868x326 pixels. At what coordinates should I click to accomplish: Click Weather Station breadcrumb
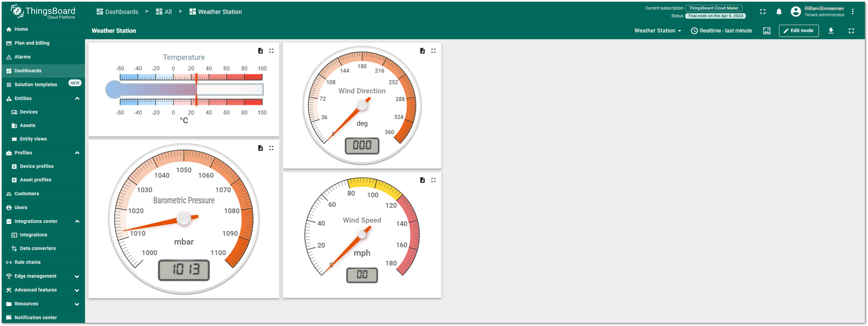pyautogui.click(x=215, y=12)
